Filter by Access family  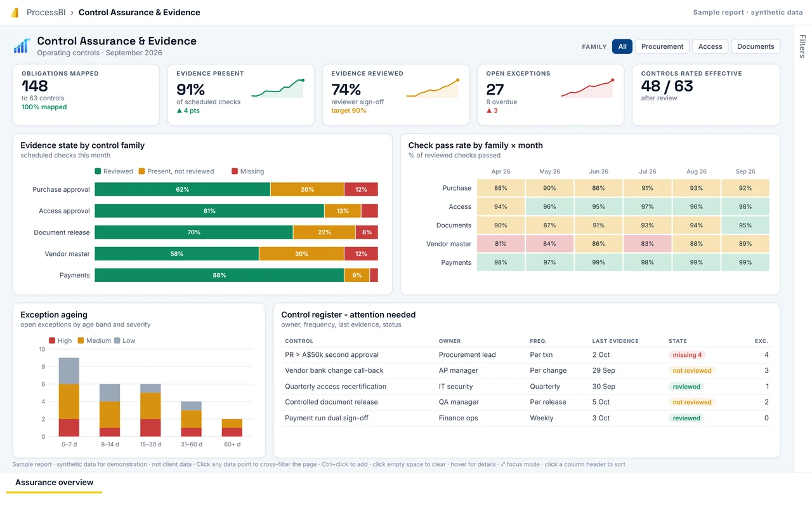[x=710, y=46]
